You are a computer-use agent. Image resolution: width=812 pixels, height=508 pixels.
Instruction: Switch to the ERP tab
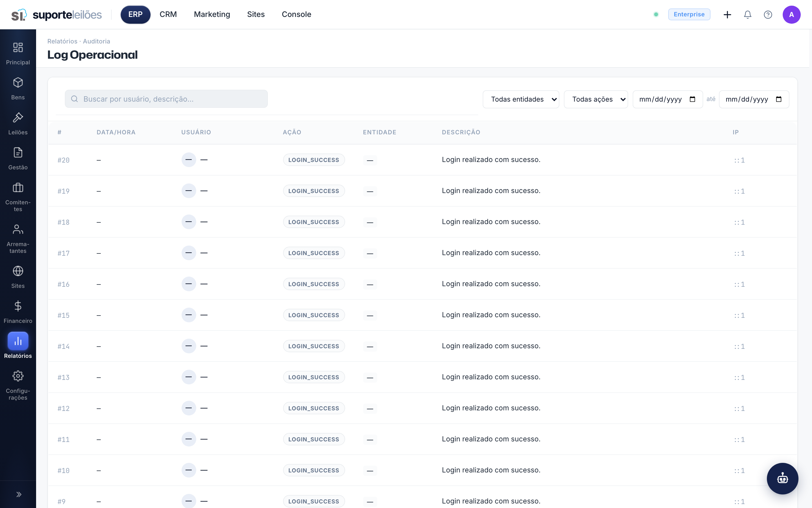click(135, 14)
